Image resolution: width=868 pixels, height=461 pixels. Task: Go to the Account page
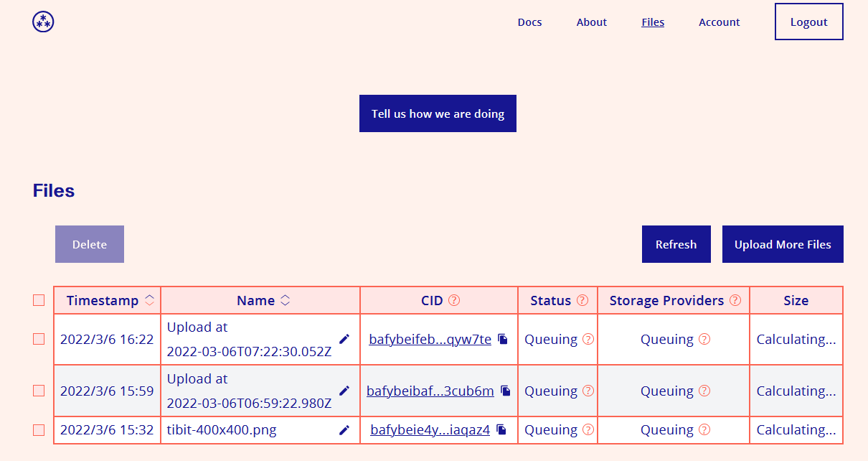click(719, 22)
